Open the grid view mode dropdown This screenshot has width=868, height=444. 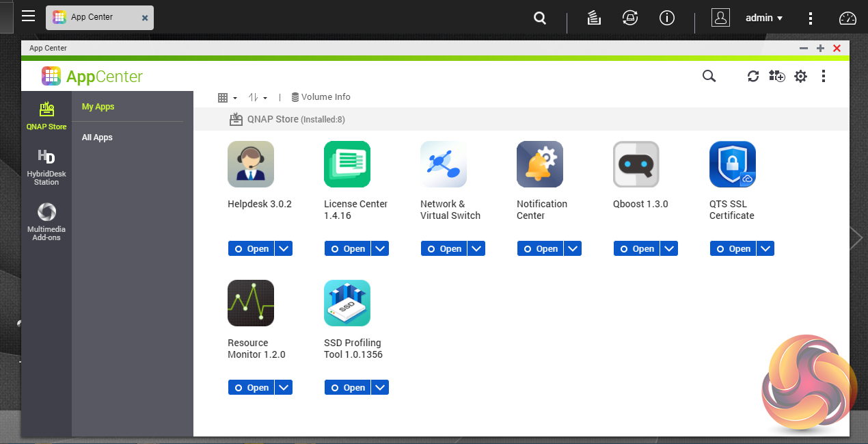227,98
